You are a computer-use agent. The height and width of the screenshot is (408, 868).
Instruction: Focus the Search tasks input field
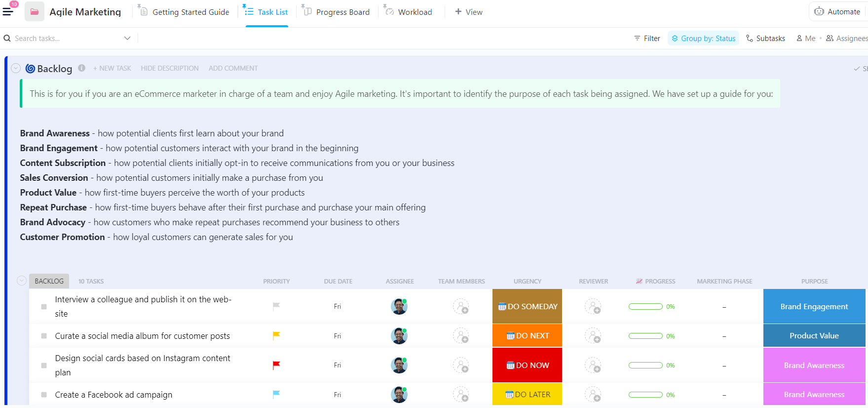(64, 39)
